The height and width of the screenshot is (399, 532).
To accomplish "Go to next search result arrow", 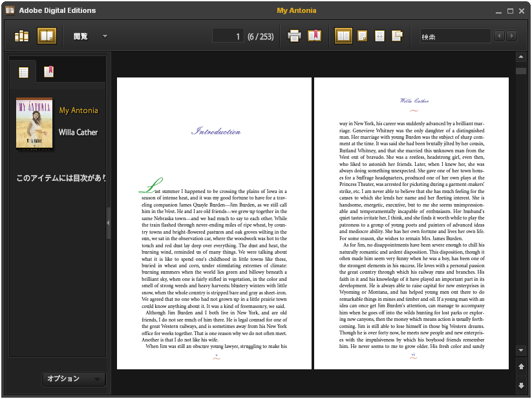I will [512, 36].
